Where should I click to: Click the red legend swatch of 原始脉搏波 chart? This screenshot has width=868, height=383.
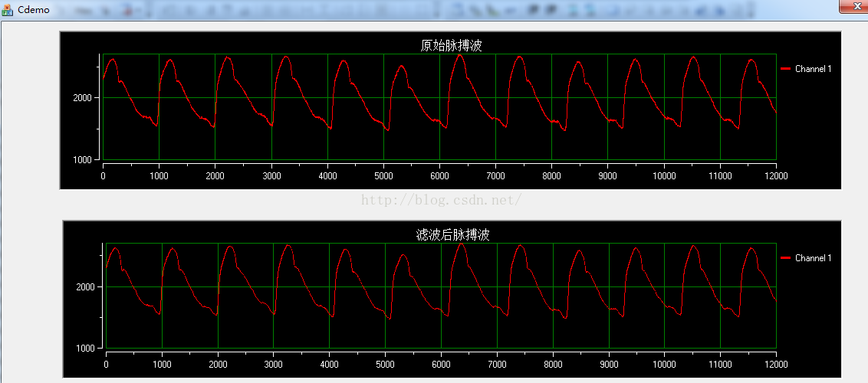[785, 68]
